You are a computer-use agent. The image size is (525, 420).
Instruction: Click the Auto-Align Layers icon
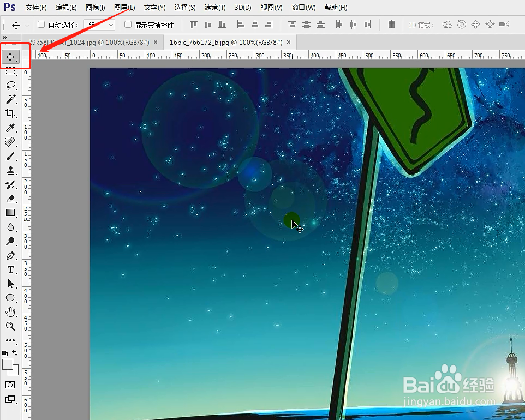pyautogui.click(x=391, y=25)
